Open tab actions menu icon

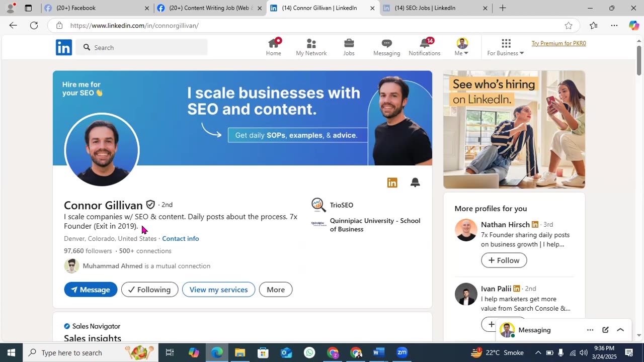click(28, 8)
